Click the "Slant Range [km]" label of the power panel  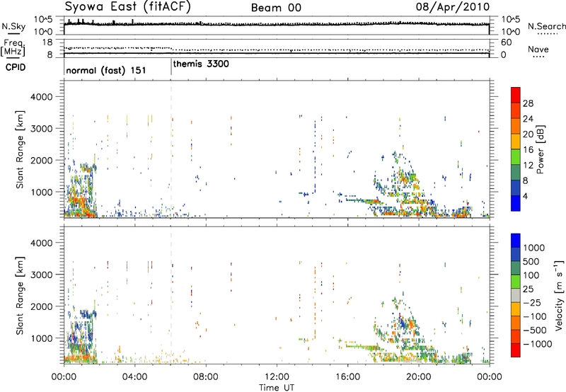coord(20,149)
